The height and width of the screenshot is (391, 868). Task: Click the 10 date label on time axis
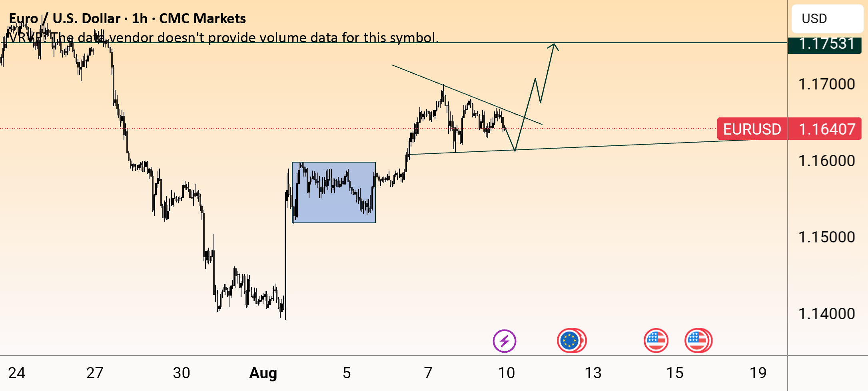[x=506, y=373]
